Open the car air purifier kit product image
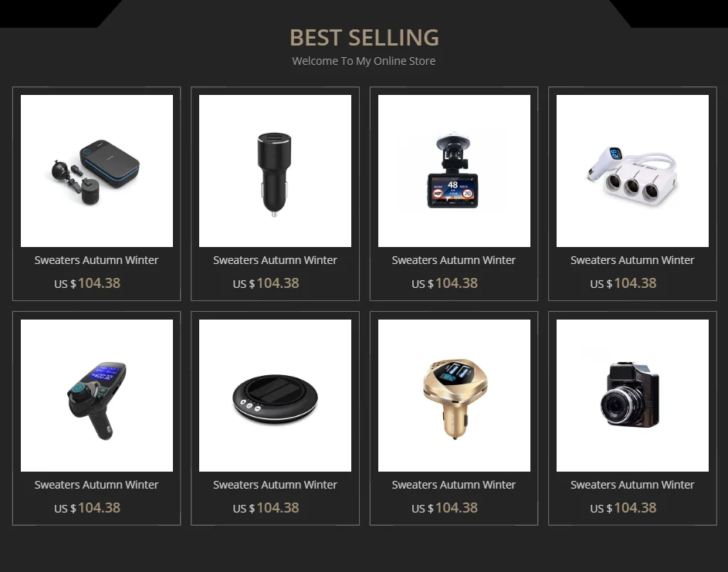The width and height of the screenshot is (728, 572). pos(97,171)
